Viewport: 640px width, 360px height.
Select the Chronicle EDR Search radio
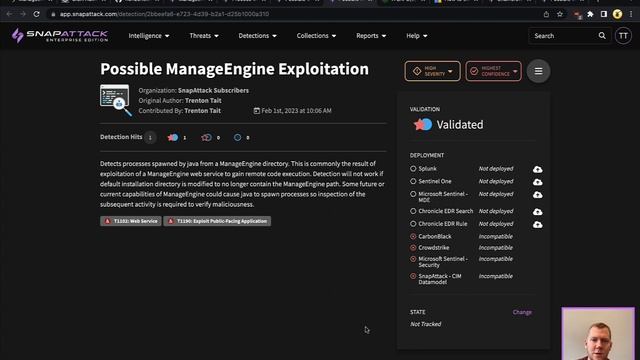tap(413, 211)
